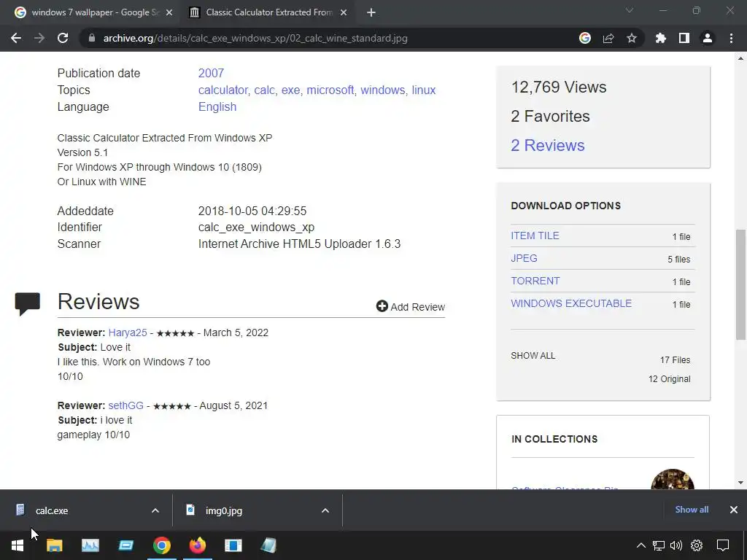This screenshot has width=747, height=560.
Task: View site lock information icon
Action: click(x=92, y=38)
